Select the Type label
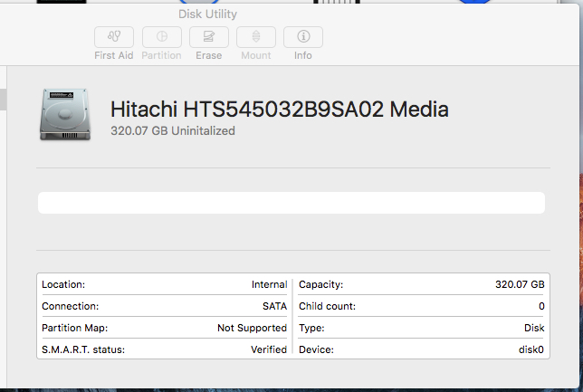This screenshot has width=583, height=392. pyautogui.click(x=311, y=328)
